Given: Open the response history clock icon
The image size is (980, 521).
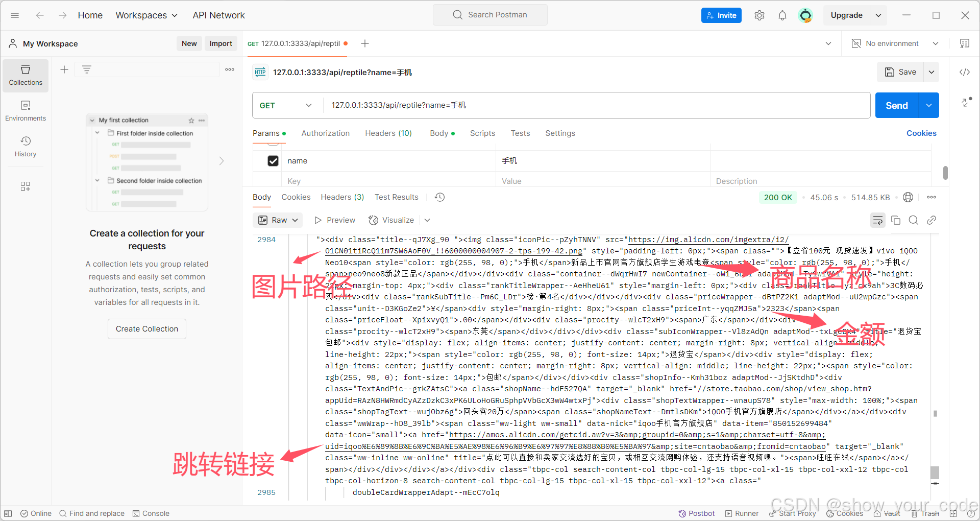Looking at the screenshot, I should tap(440, 197).
